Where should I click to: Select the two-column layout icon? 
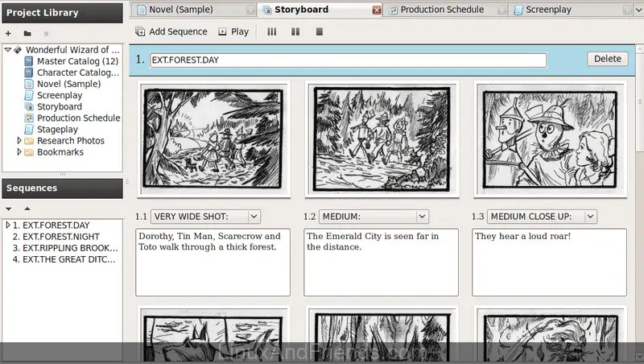(x=295, y=31)
